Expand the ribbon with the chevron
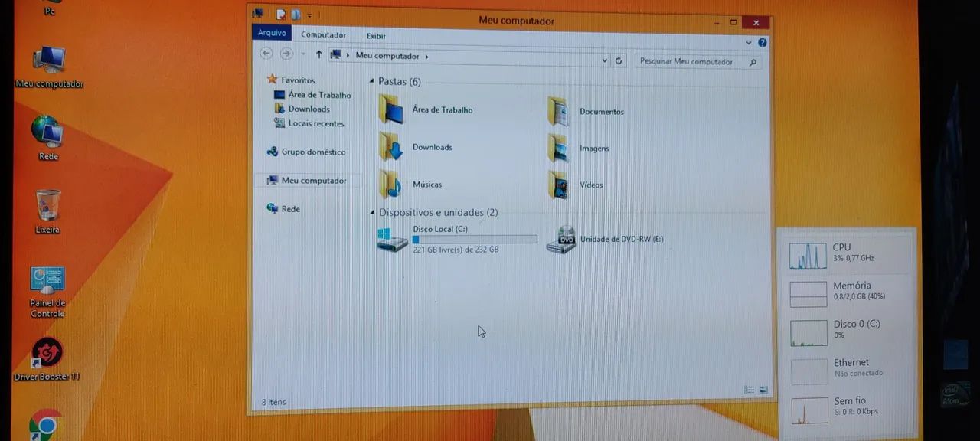The width and height of the screenshot is (980, 441). (x=749, y=43)
